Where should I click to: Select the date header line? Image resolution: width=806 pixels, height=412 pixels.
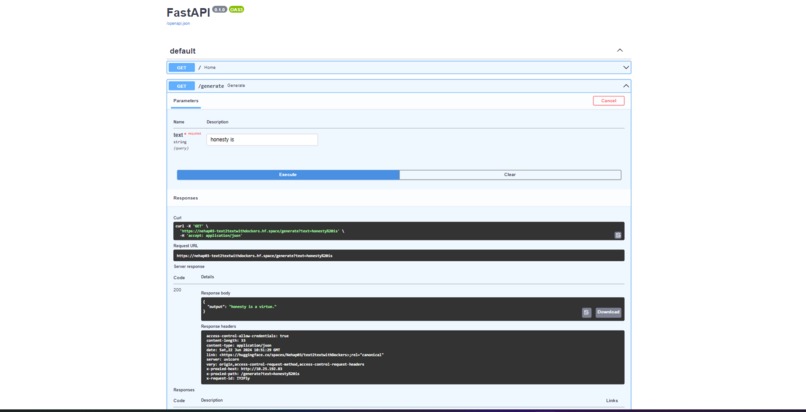[243, 350]
